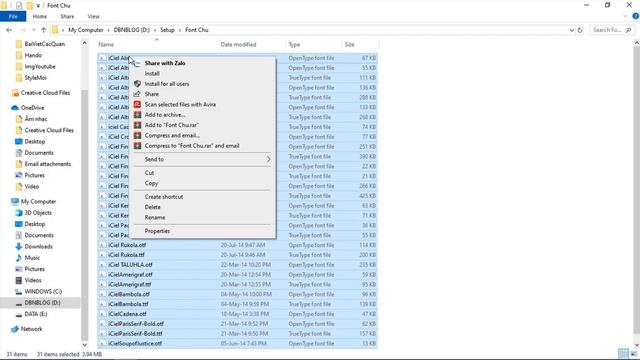Choose Share with Zalo from context menu

click(165, 63)
